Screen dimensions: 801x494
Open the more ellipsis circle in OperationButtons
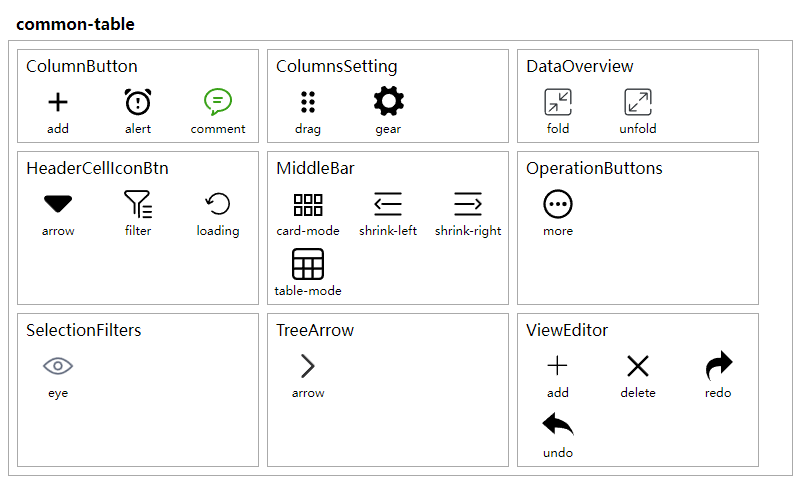558,204
